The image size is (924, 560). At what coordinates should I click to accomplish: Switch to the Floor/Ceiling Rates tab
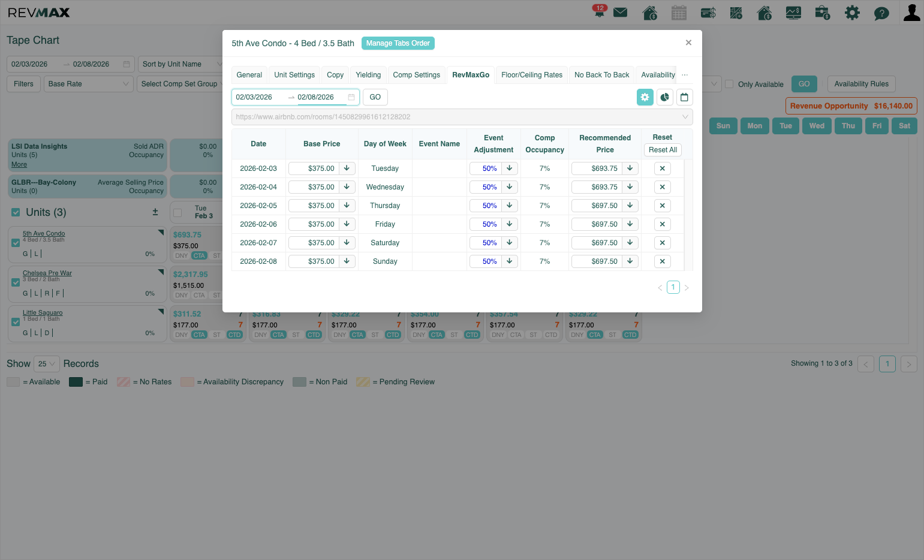(532, 75)
